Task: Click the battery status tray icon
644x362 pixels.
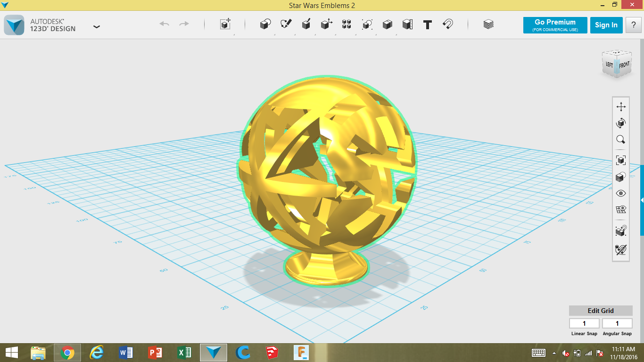Action: [577, 353]
